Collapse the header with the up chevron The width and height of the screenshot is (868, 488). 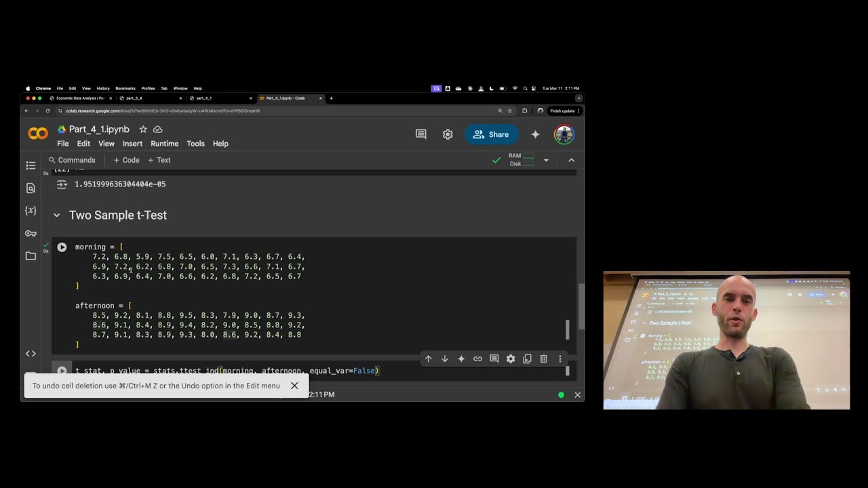point(571,160)
